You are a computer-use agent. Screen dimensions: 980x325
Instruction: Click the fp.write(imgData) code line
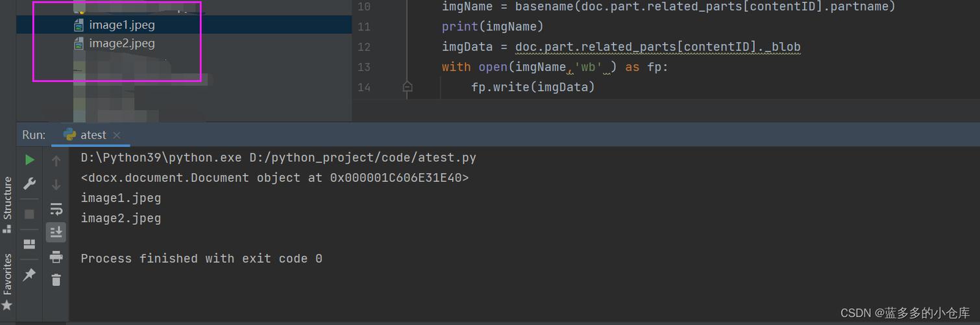(x=533, y=87)
